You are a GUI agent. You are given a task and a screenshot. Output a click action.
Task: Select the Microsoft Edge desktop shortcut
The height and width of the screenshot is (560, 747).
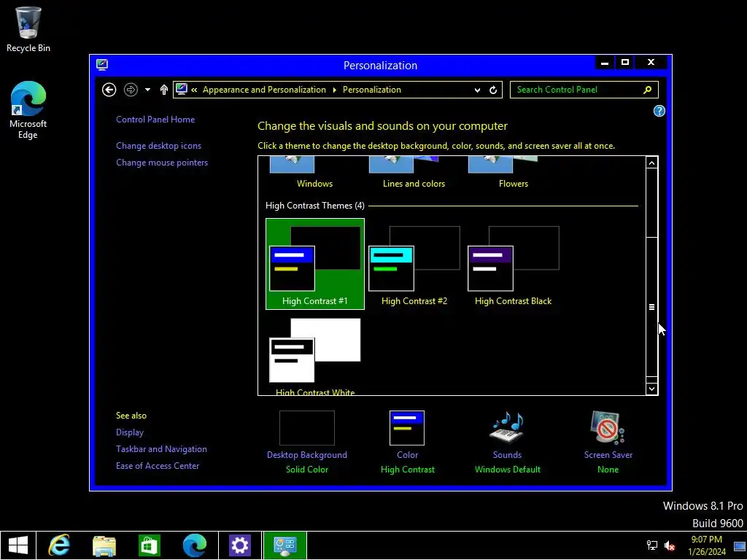28,110
